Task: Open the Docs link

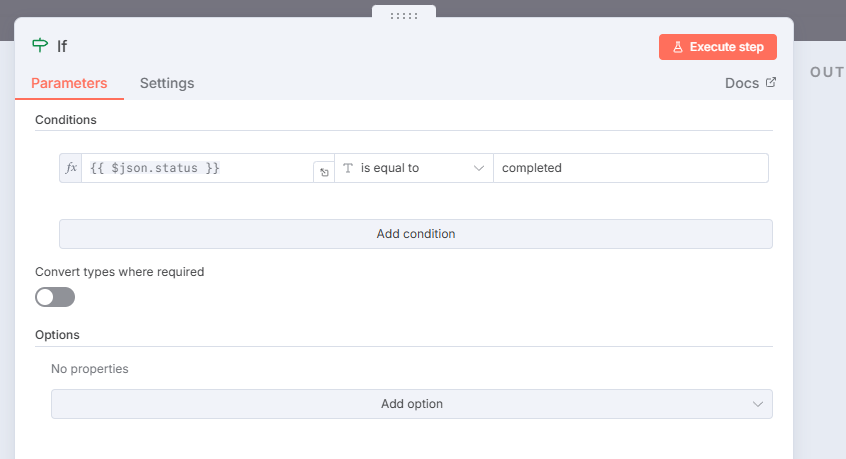Action: [741, 83]
